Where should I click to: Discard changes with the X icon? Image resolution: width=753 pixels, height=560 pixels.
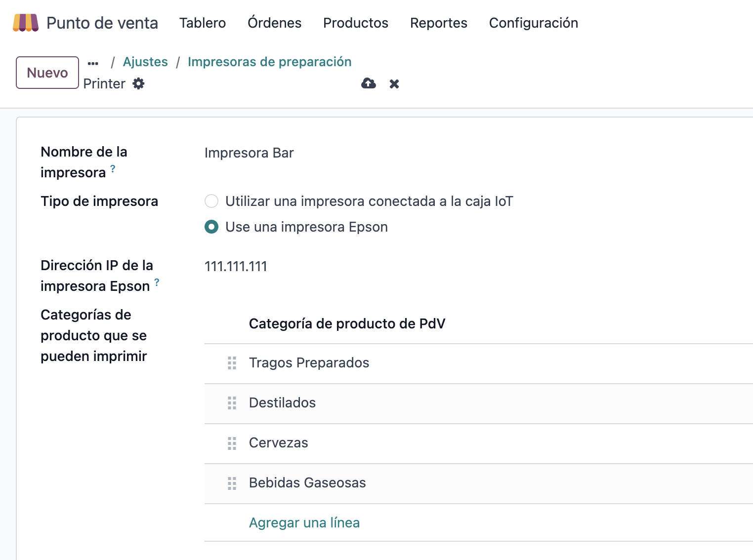(394, 83)
